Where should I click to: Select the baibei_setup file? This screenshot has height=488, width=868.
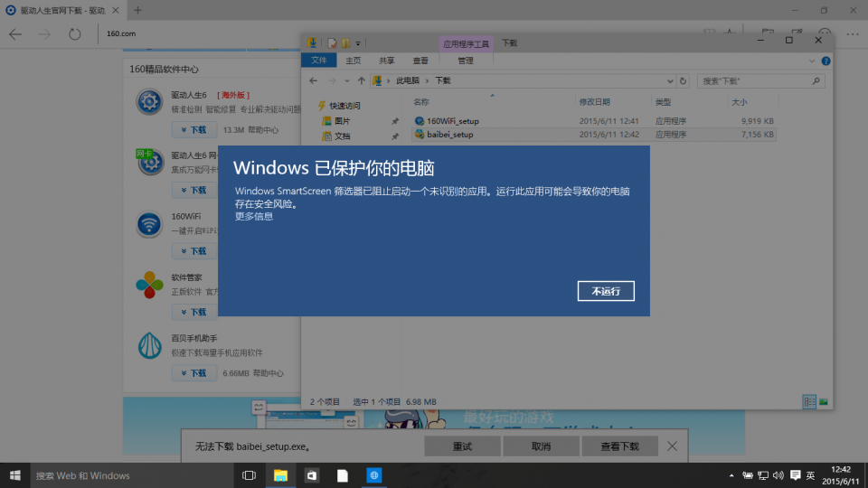tap(593, 135)
